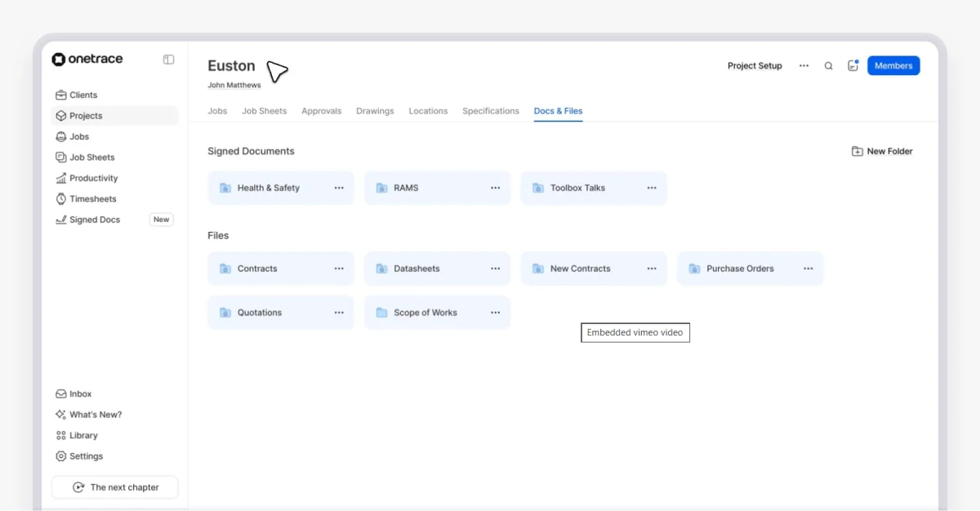
Task: Open the notes icon with notification dot
Action: pyautogui.click(x=853, y=65)
